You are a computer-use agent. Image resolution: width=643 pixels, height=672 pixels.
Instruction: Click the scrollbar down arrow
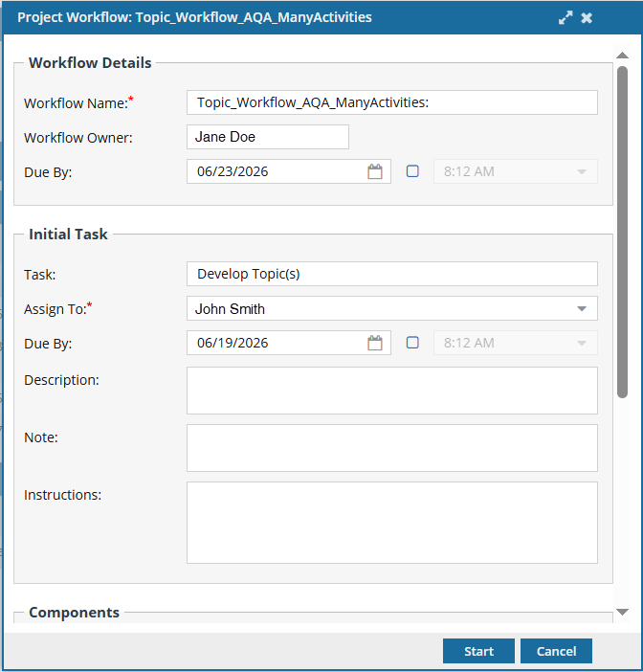(622, 612)
